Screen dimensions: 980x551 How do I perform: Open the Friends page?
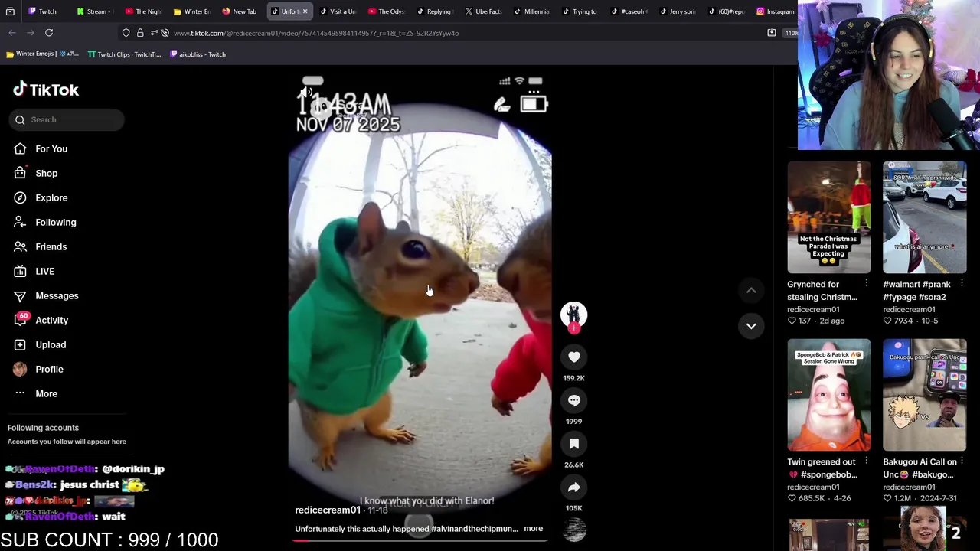click(51, 246)
